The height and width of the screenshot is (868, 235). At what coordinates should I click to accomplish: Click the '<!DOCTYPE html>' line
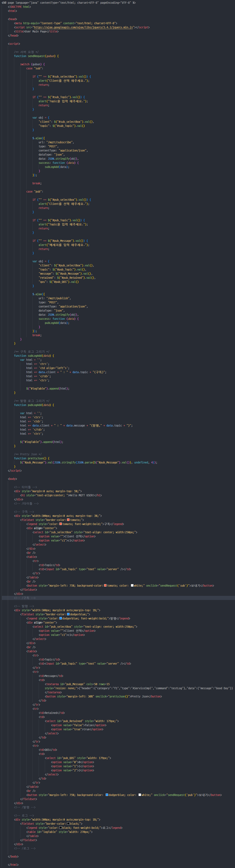[19, 7]
